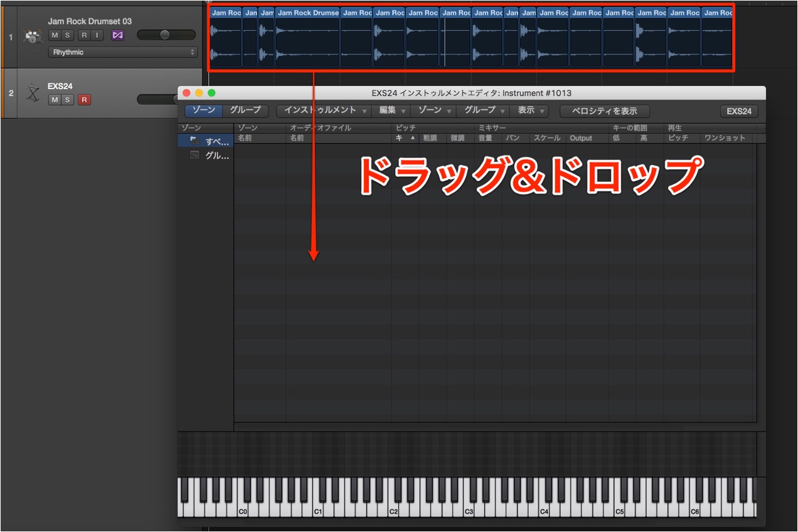Sort by the キー column arrow
Screen dimensions: 798x532
[413, 138]
